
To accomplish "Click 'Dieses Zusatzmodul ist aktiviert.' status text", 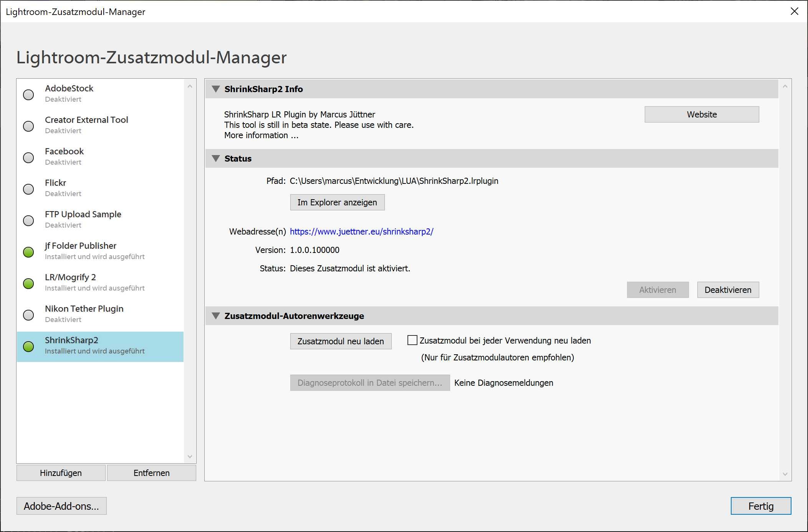I will (x=350, y=268).
